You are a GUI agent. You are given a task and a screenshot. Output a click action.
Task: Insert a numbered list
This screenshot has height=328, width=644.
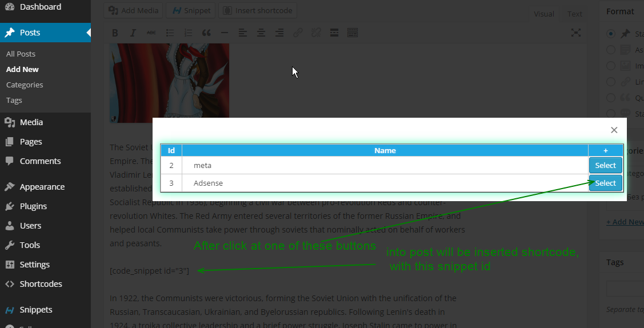pyautogui.click(x=188, y=33)
